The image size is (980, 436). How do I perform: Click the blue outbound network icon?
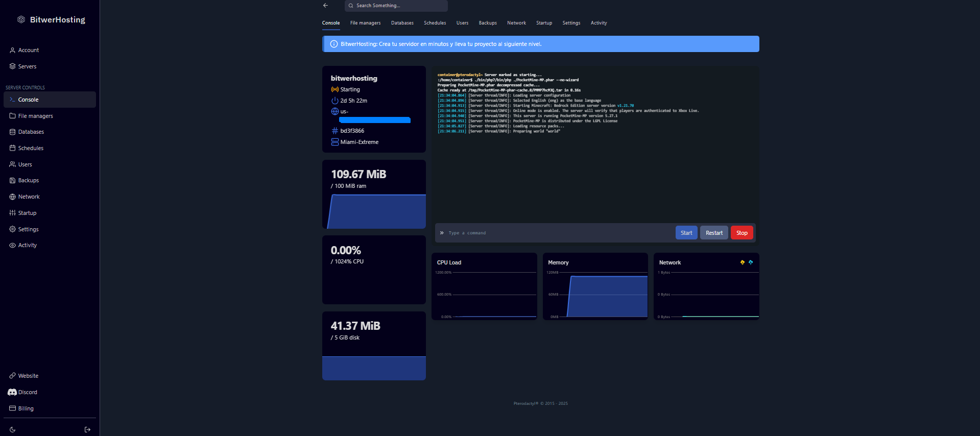click(x=751, y=262)
